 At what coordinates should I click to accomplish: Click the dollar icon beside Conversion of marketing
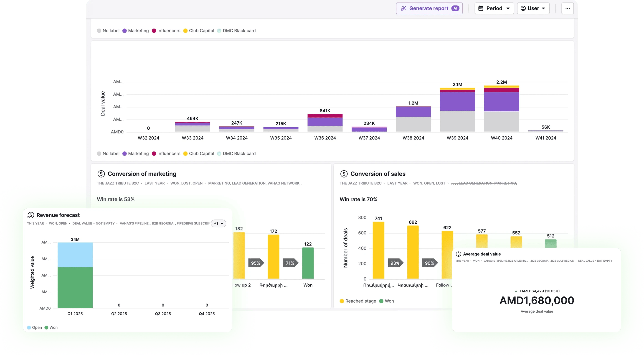coord(101,174)
